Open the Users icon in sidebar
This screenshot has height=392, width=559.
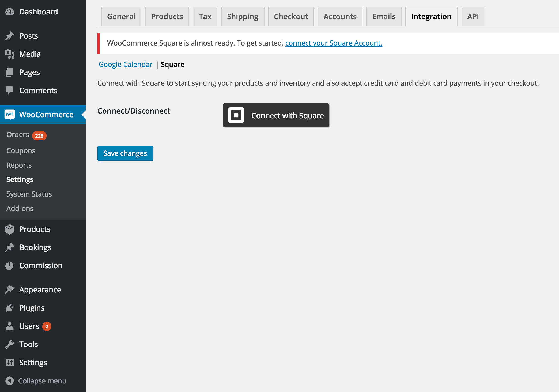point(10,326)
